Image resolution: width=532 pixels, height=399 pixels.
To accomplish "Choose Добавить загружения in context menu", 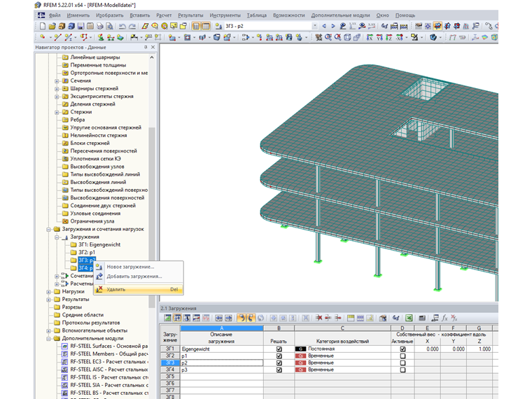I will [139, 276].
